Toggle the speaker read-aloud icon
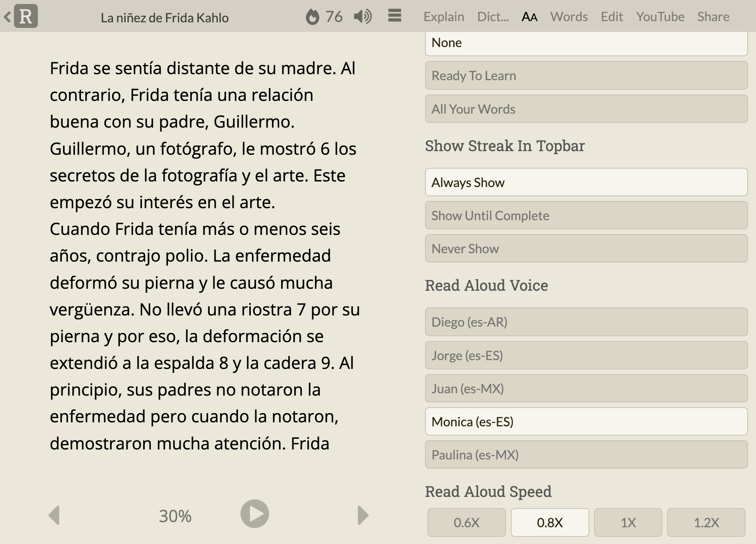This screenshot has height=544, width=756. point(362,17)
